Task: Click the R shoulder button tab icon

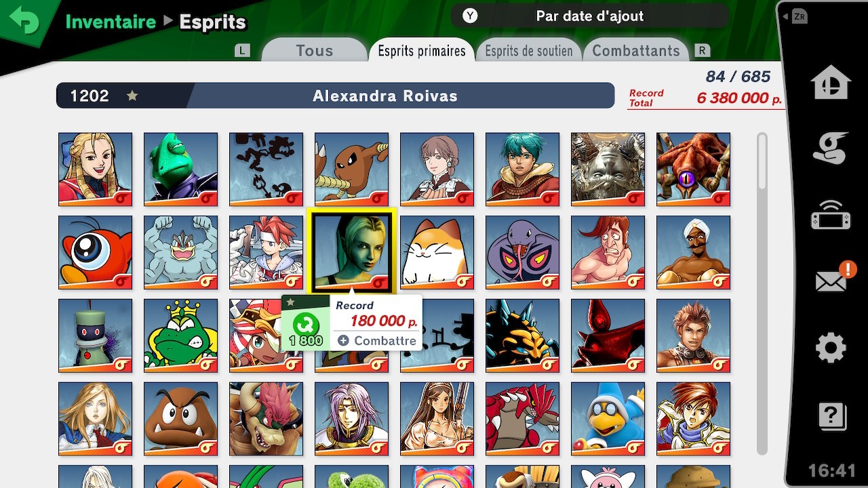Action: pos(702,51)
